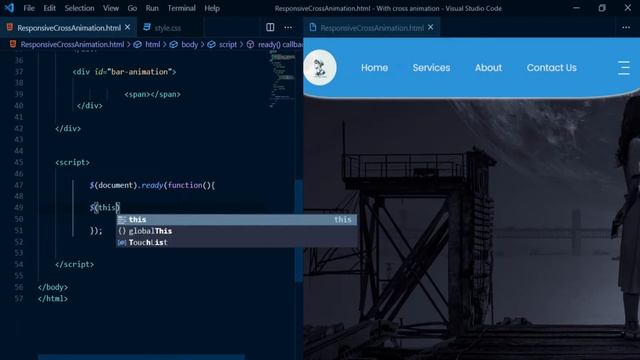The image size is (640, 360).
Task: Click the ready() callback breadcrumb item
Action: tap(280, 44)
